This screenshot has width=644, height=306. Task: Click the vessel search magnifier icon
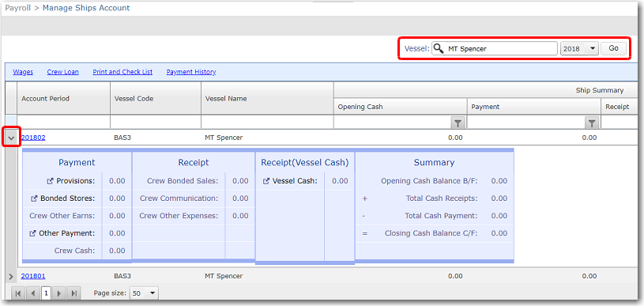coord(439,48)
